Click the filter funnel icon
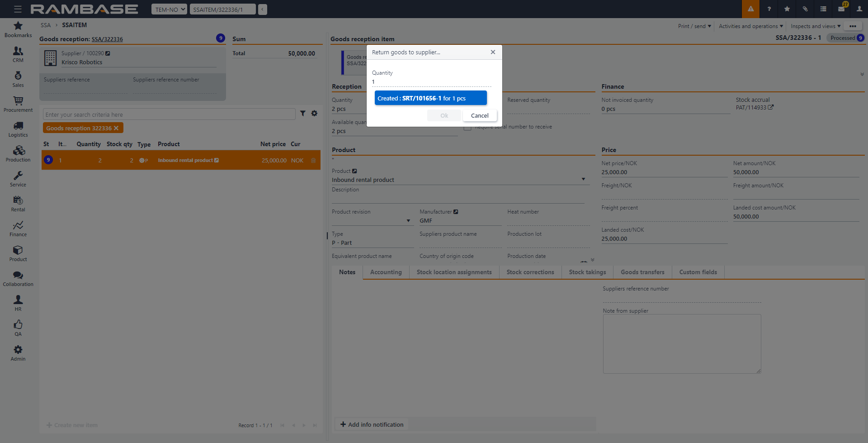868x443 pixels. pyautogui.click(x=303, y=114)
